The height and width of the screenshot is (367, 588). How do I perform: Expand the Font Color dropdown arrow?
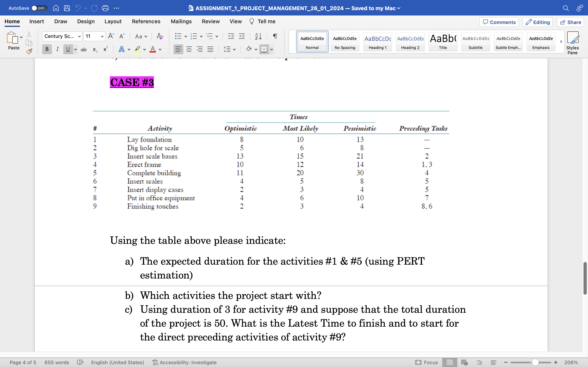click(160, 49)
